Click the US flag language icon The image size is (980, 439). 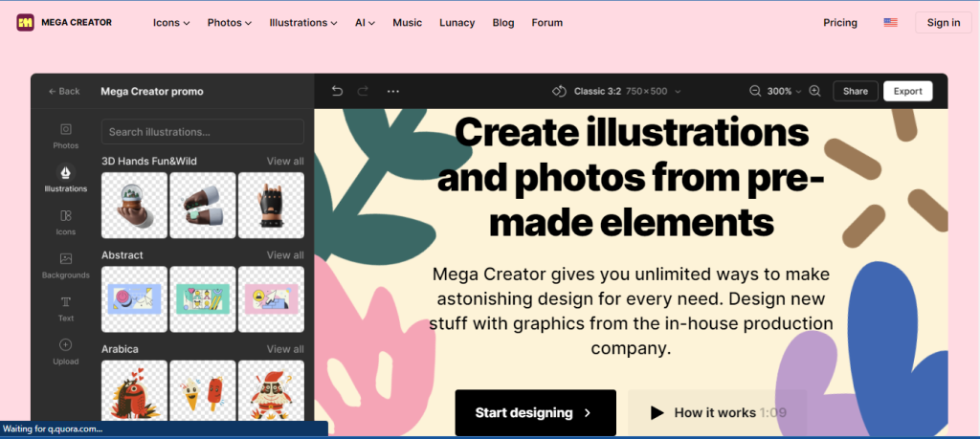(891, 23)
